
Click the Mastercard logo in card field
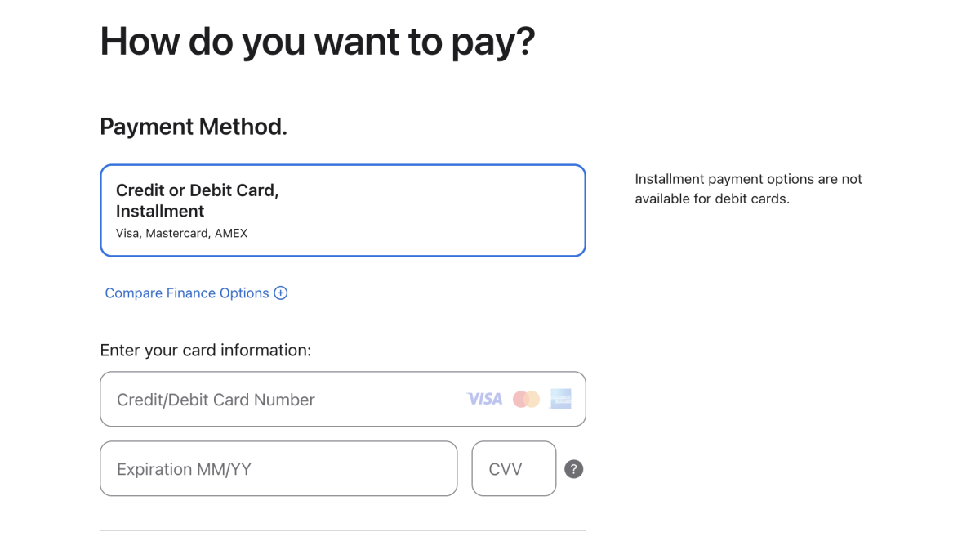[526, 399]
